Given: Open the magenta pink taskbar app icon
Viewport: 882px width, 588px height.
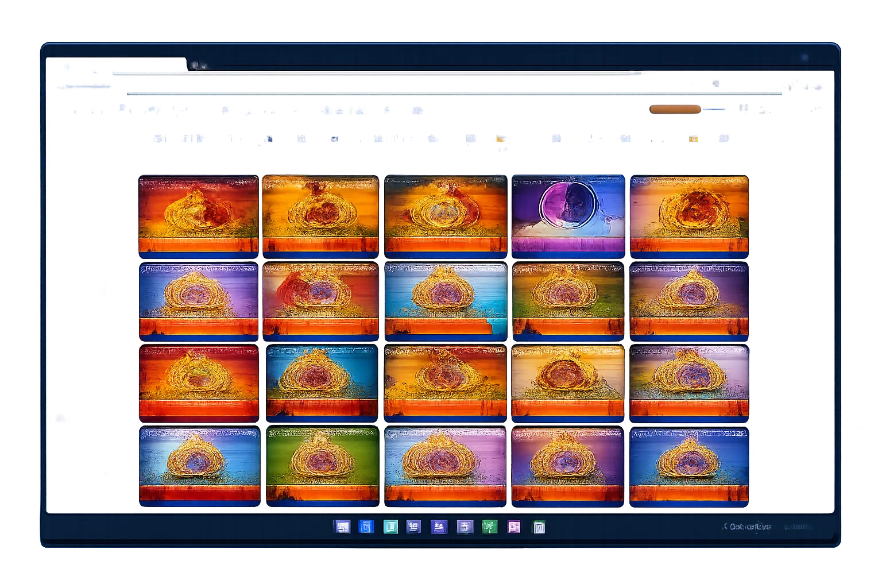Looking at the screenshot, I should pos(514,527).
